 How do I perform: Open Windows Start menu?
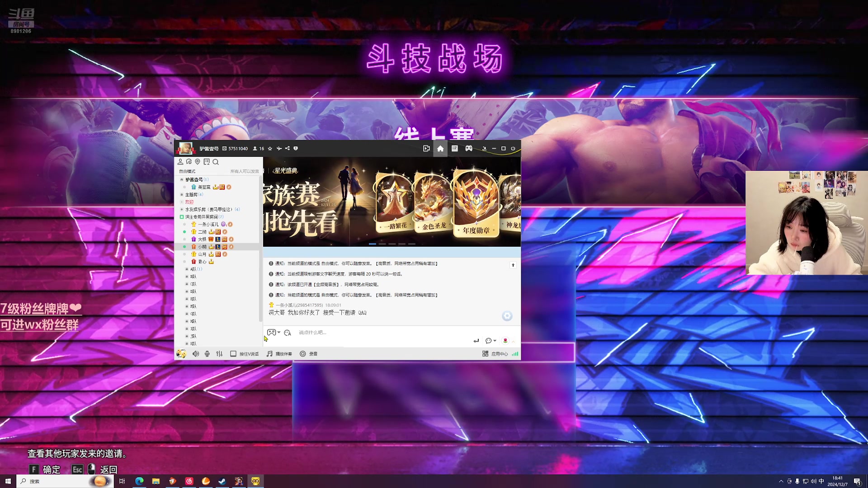(8, 481)
